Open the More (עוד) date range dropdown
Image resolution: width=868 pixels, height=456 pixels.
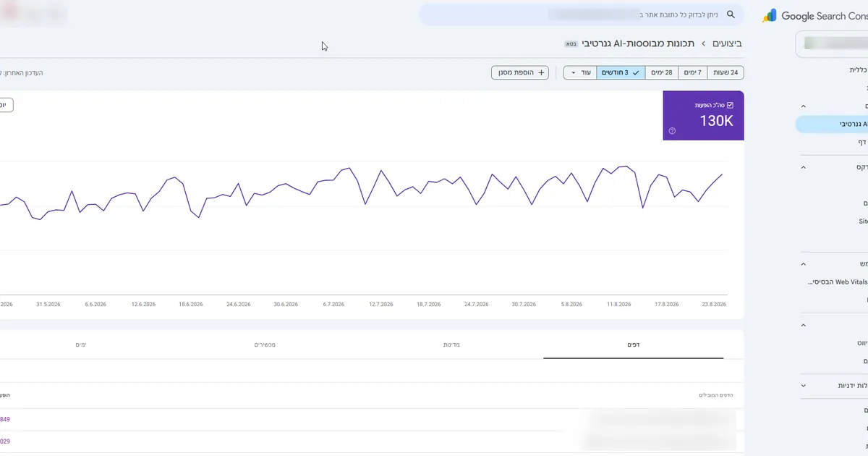click(581, 72)
